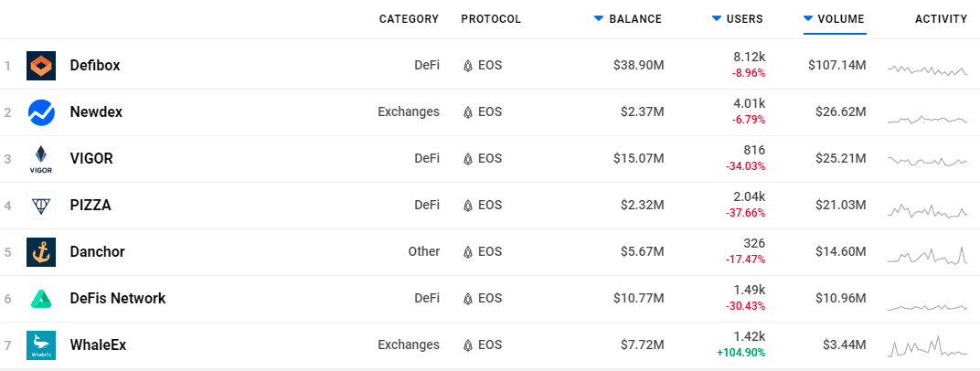
Task: Open the Defibox orange logo icon
Action: tap(41, 66)
